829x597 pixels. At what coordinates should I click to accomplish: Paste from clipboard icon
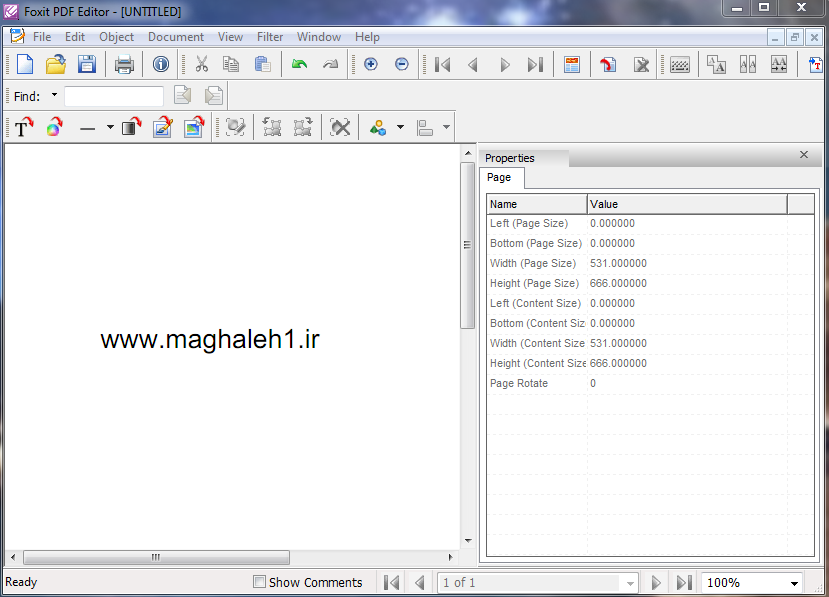click(262, 65)
